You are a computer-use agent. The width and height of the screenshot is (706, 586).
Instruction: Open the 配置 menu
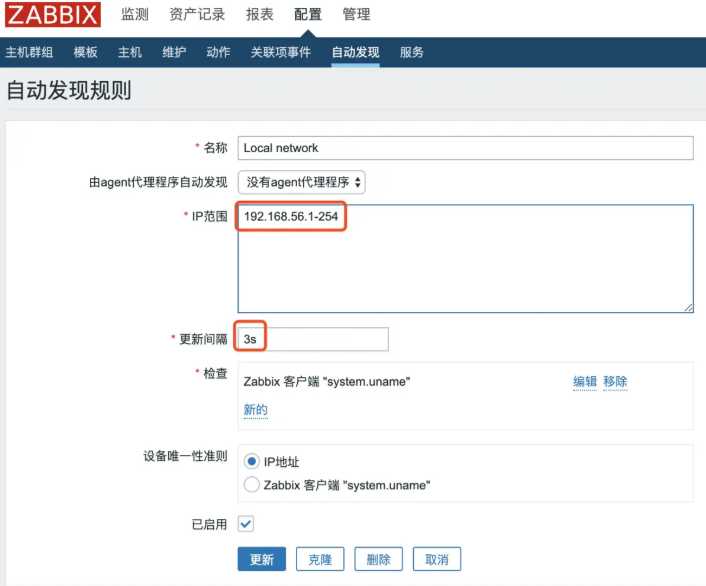click(x=308, y=14)
